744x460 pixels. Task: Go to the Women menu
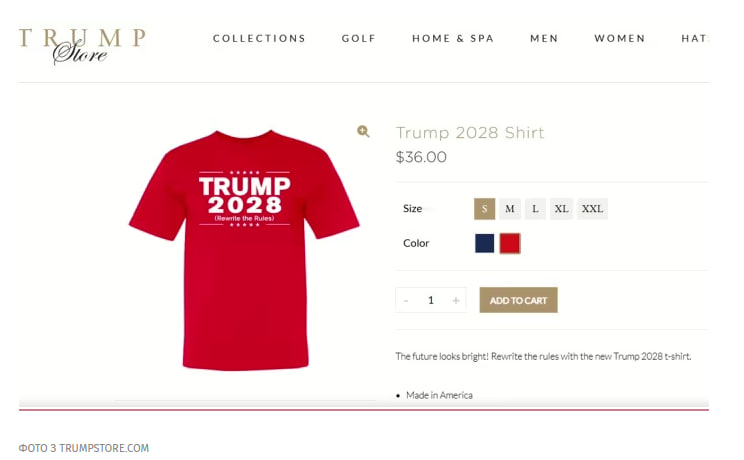(x=620, y=39)
